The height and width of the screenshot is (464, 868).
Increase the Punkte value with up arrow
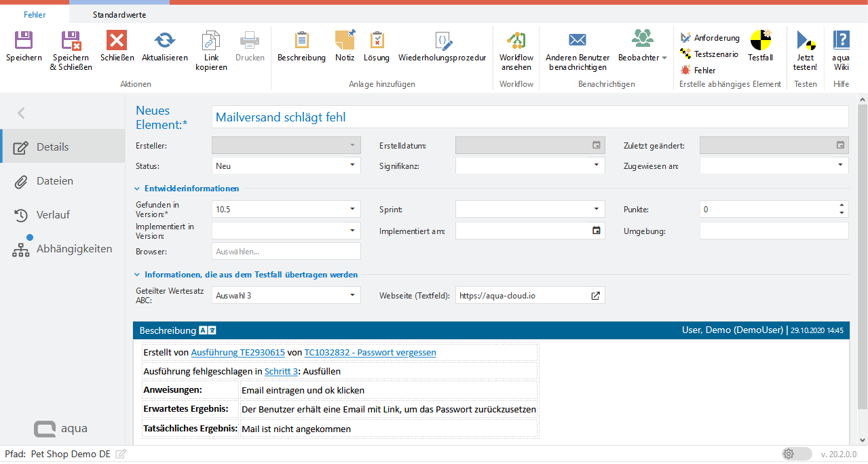(x=842, y=206)
